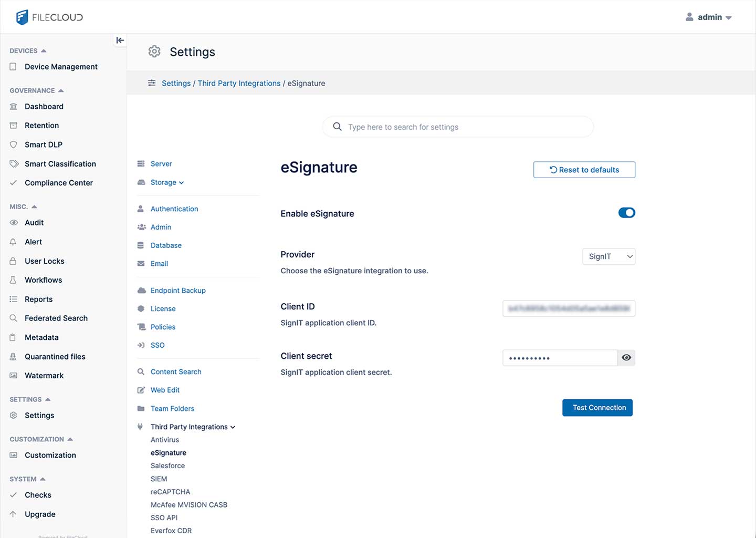Image resolution: width=756 pixels, height=538 pixels.
Task: Click the Watermark image icon
Action: pos(14,376)
